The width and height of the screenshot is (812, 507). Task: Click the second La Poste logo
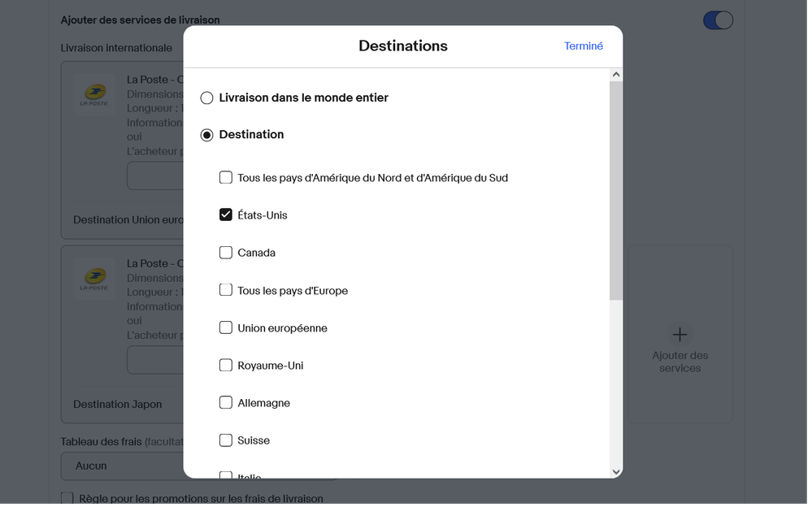coord(94,279)
